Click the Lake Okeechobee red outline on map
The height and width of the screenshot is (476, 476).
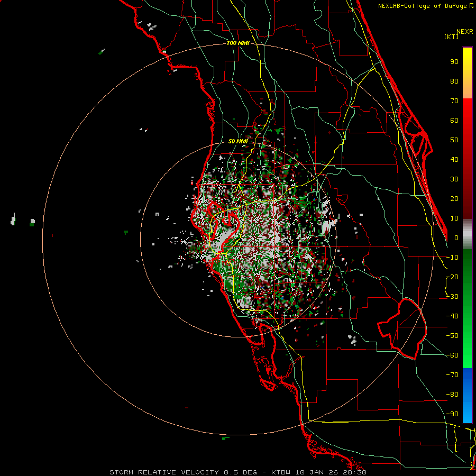tap(402, 329)
